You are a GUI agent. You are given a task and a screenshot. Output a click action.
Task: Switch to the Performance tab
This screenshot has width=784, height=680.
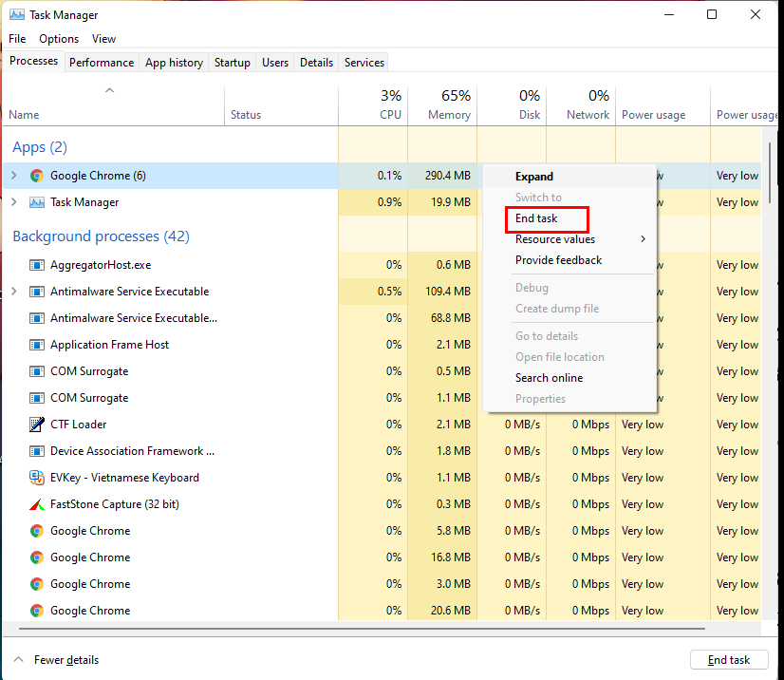102,63
